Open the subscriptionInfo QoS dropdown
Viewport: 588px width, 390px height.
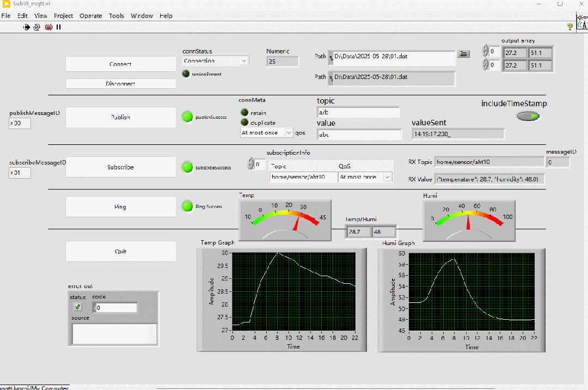[387, 177]
